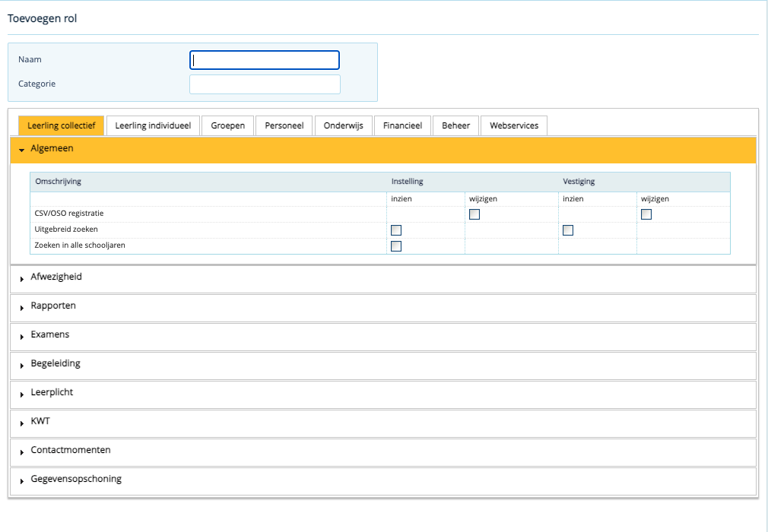Click the Categorie field label
This screenshot has width=768, height=532.
[x=36, y=84]
